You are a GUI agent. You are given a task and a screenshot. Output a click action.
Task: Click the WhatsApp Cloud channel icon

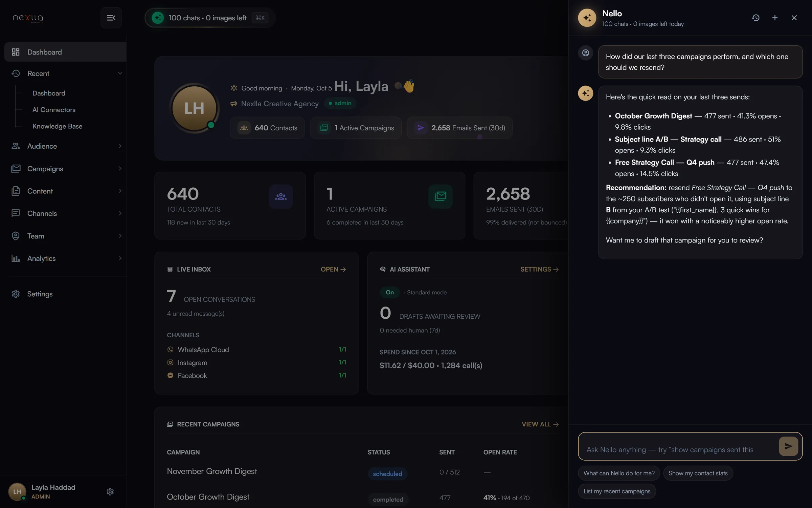click(x=170, y=350)
